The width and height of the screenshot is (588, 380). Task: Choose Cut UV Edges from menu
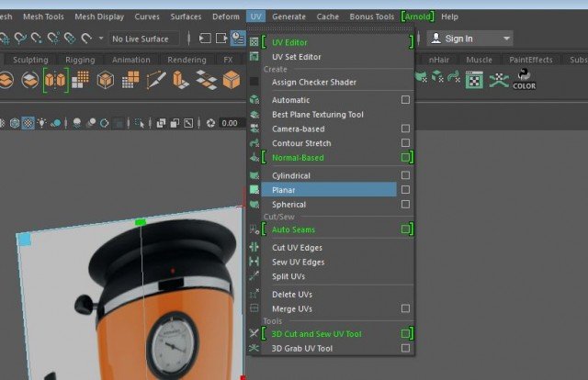click(297, 248)
